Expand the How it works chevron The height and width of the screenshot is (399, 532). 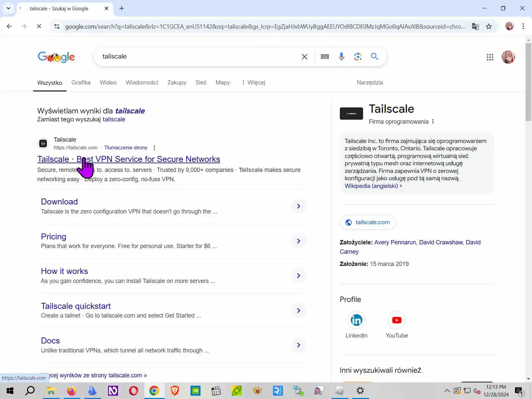coord(299,276)
